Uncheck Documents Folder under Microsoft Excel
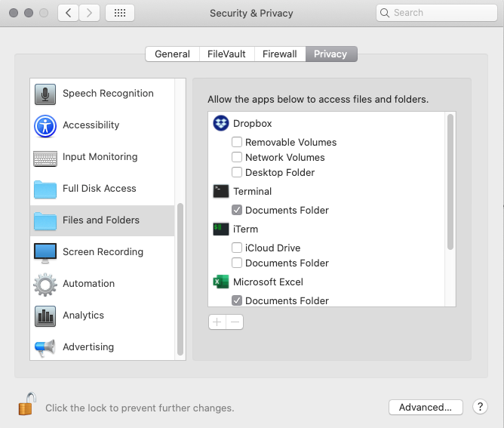The image size is (504, 428). pos(237,300)
